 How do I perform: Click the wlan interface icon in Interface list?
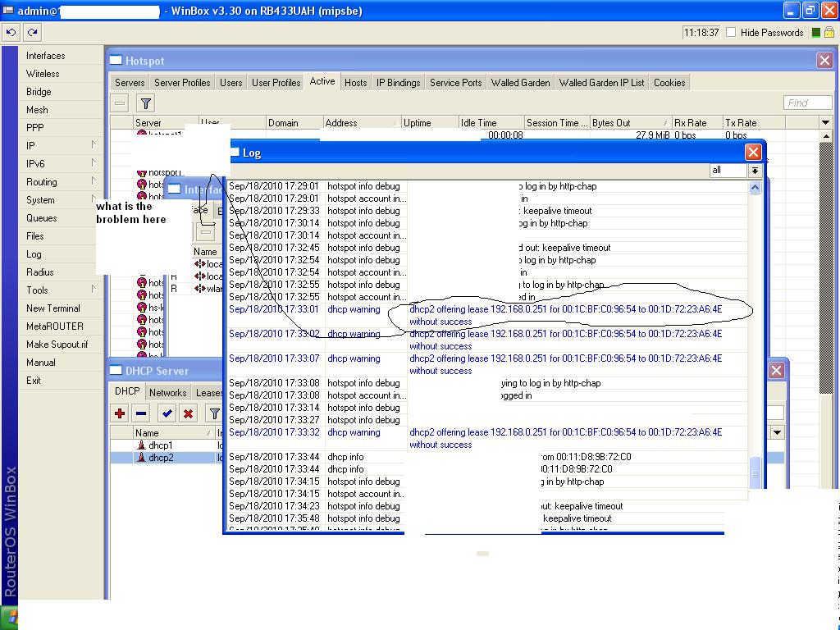tap(200, 288)
